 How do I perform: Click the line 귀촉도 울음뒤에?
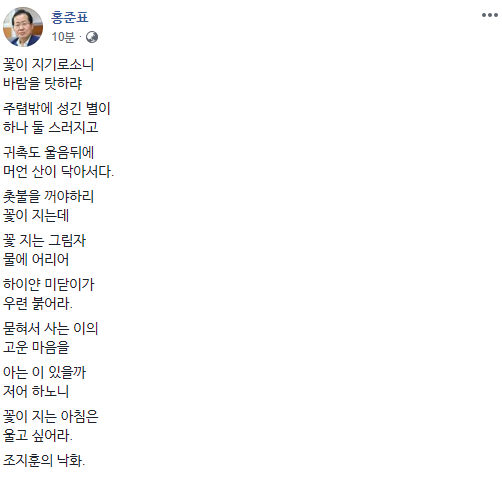48,152
